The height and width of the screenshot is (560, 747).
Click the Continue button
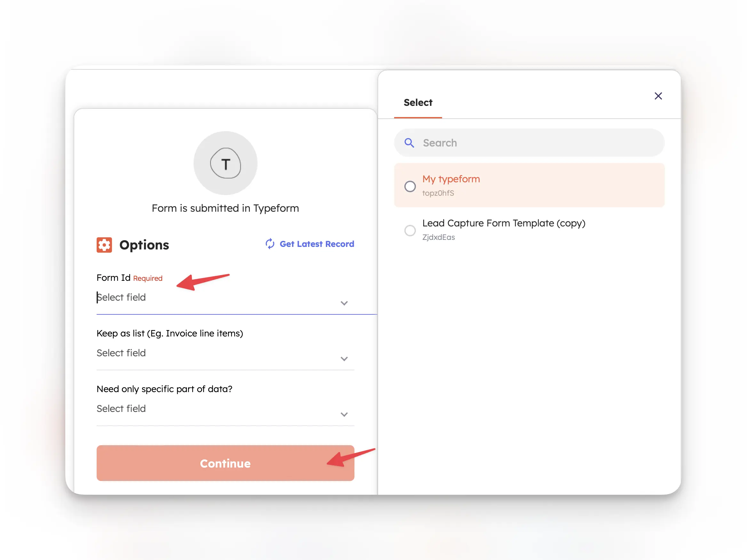pos(225,463)
